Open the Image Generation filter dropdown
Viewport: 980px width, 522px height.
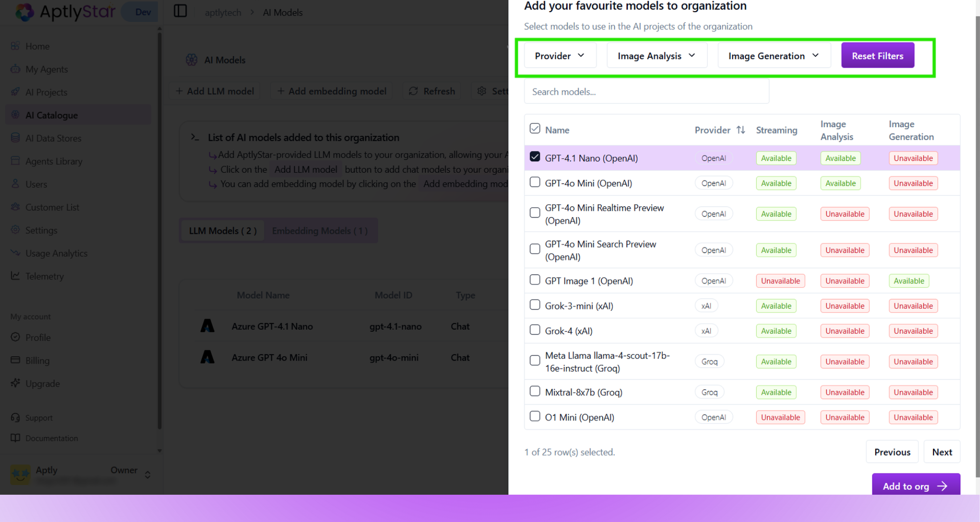coord(774,56)
